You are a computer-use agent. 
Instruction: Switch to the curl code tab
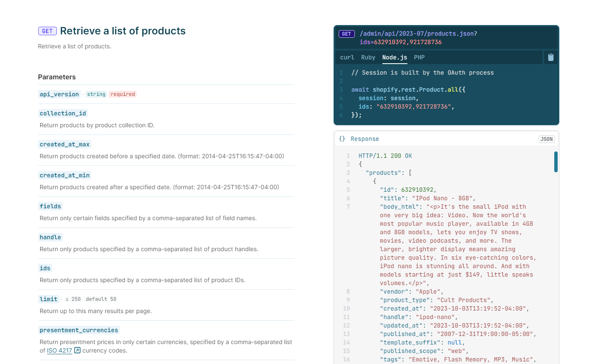[x=347, y=57]
